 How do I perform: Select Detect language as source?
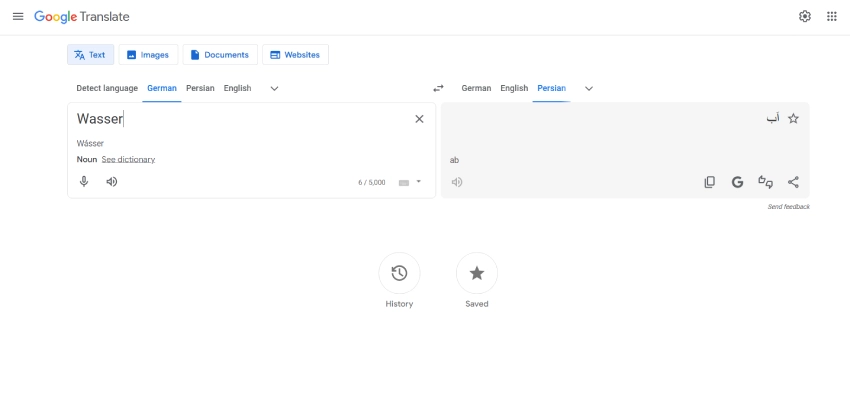pyautogui.click(x=107, y=88)
